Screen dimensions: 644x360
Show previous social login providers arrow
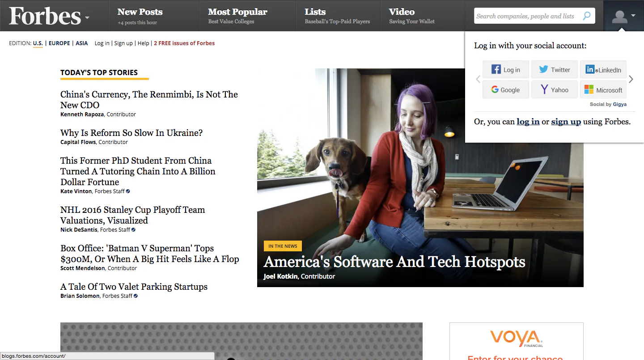478,80
